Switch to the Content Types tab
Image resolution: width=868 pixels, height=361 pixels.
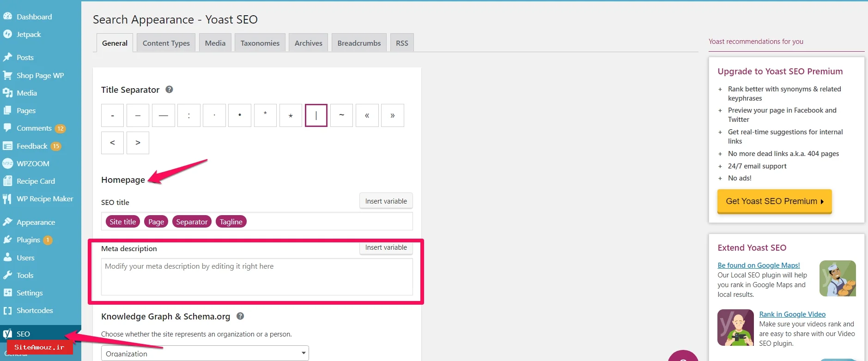(x=166, y=43)
